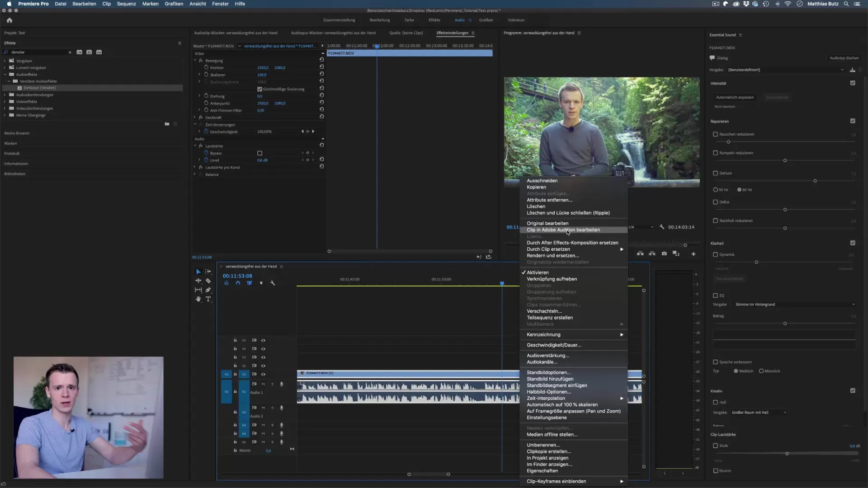
Task: Toggle V3 track output eye
Action: (x=263, y=357)
